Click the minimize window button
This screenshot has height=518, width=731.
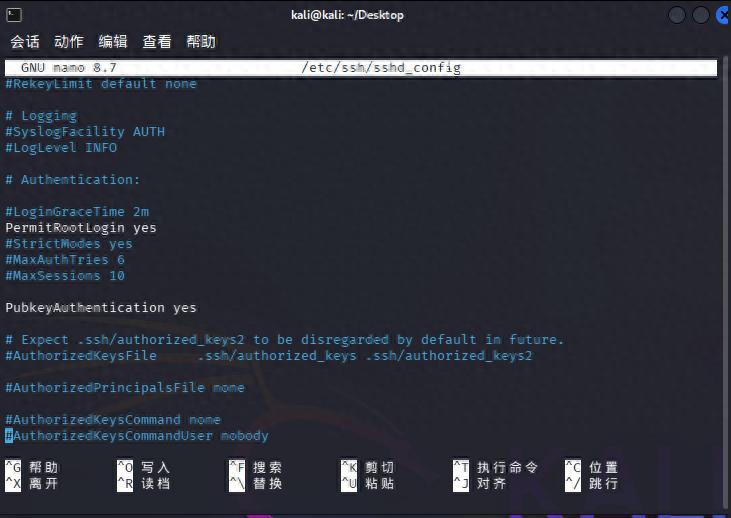[677, 15]
